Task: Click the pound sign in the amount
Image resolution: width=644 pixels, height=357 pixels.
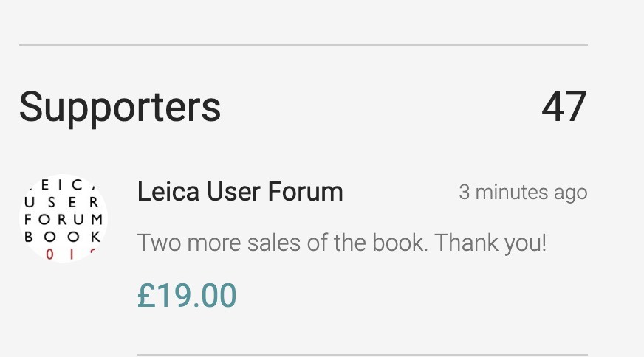Action: tap(145, 295)
